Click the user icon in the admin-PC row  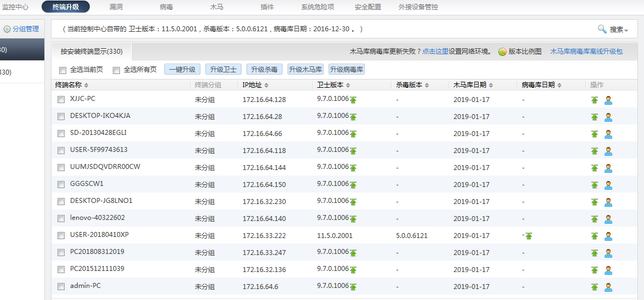pos(608,287)
